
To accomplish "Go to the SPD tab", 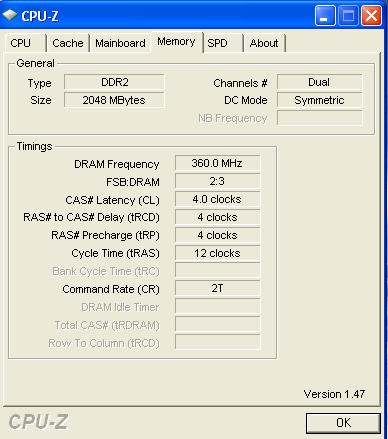I will 223,43.
